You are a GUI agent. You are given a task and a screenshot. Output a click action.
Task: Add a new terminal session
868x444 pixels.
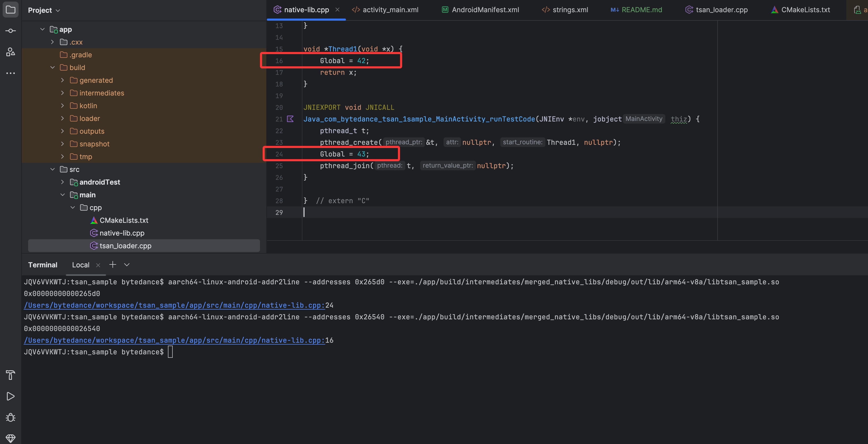[x=112, y=265]
